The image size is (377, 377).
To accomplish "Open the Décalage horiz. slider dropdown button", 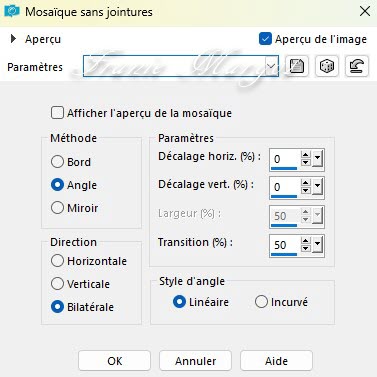I will click(317, 159).
